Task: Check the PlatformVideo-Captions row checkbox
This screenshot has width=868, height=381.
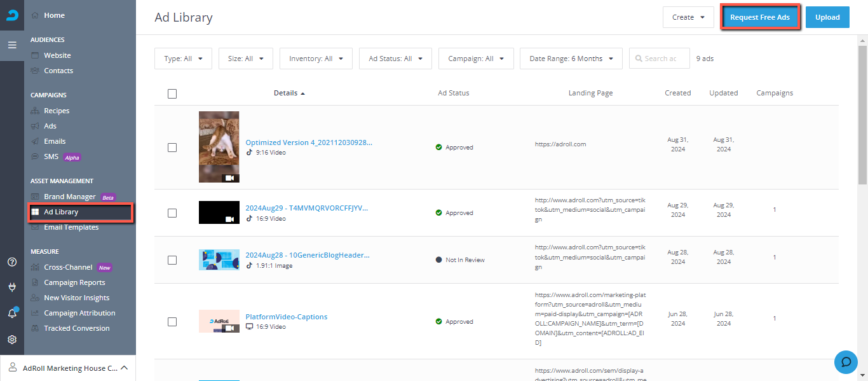Action: [172, 322]
